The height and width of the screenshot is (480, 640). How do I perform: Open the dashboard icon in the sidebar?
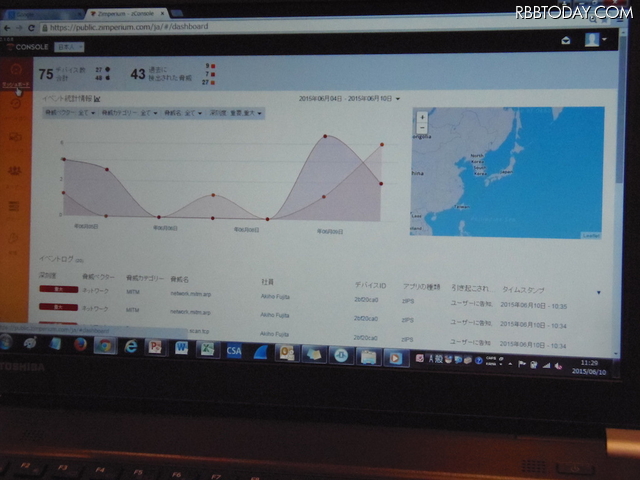(x=16, y=70)
